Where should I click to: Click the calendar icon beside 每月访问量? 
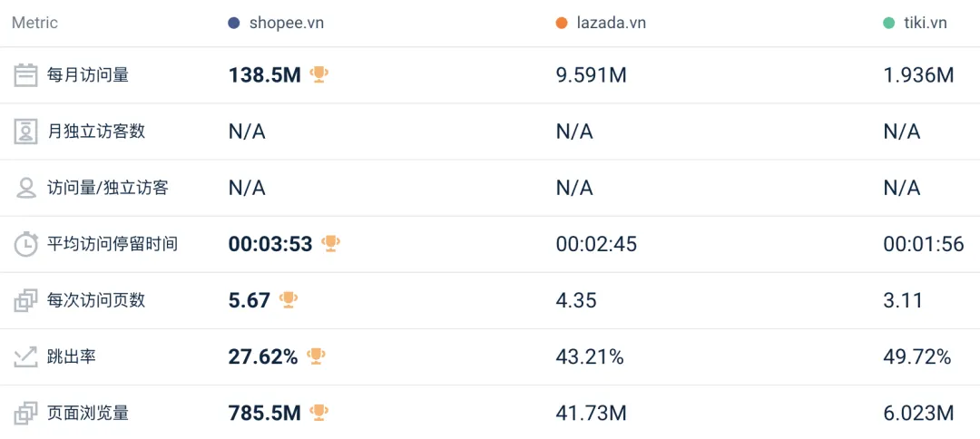tap(25, 75)
